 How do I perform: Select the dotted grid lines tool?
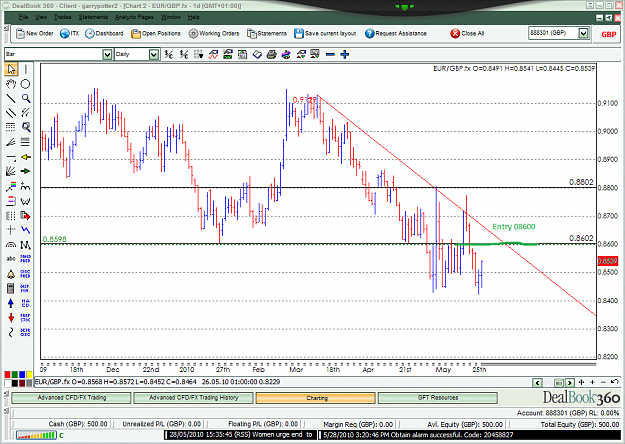click(11, 127)
